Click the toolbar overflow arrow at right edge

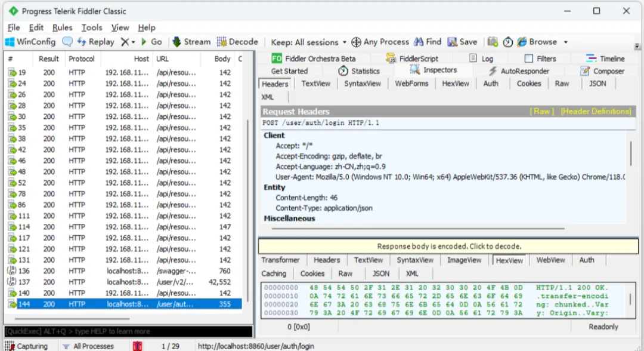pyautogui.click(x=637, y=46)
